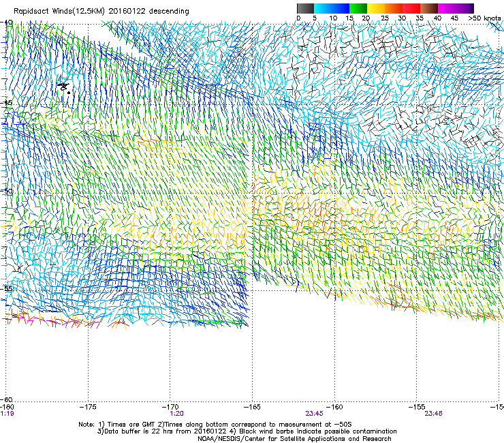Click the -175 longitude axis label
504x443 pixels.
88,408
